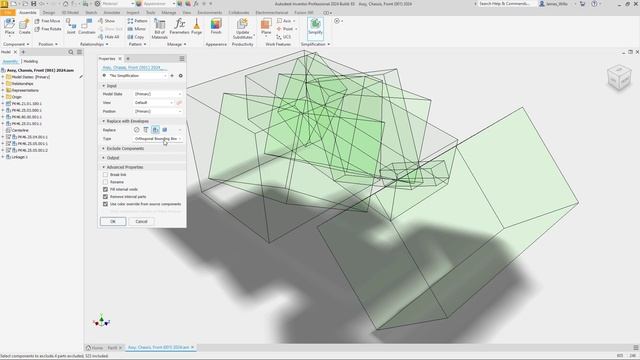Click the Mirror tool
640x360 pixels.
point(137,29)
